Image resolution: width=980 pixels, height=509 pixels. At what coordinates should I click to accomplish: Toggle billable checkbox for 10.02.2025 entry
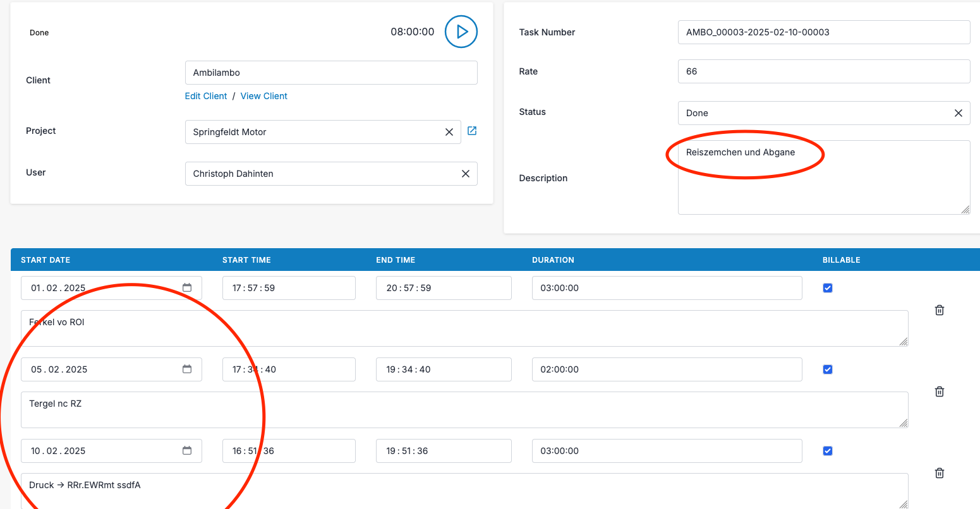click(828, 451)
